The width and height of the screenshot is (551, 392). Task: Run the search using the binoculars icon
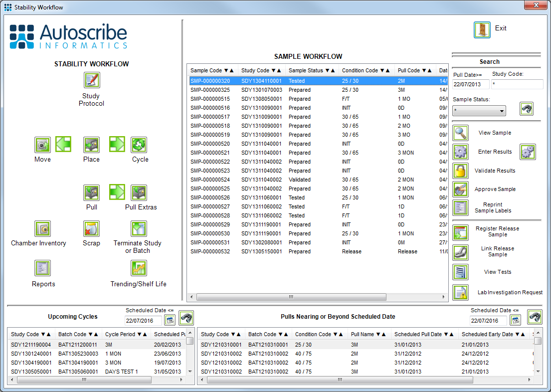(527, 109)
